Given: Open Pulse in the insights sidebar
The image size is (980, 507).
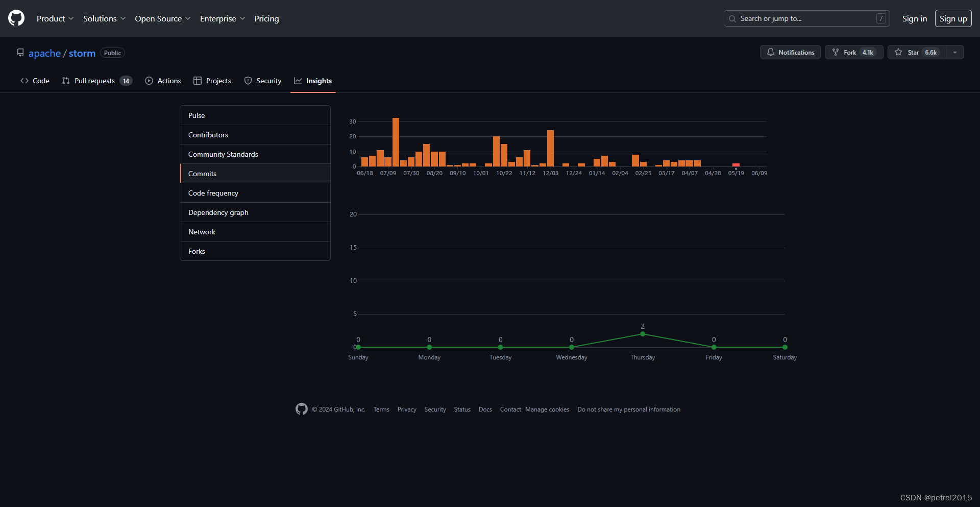Looking at the screenshot, I should pos(255,115).
